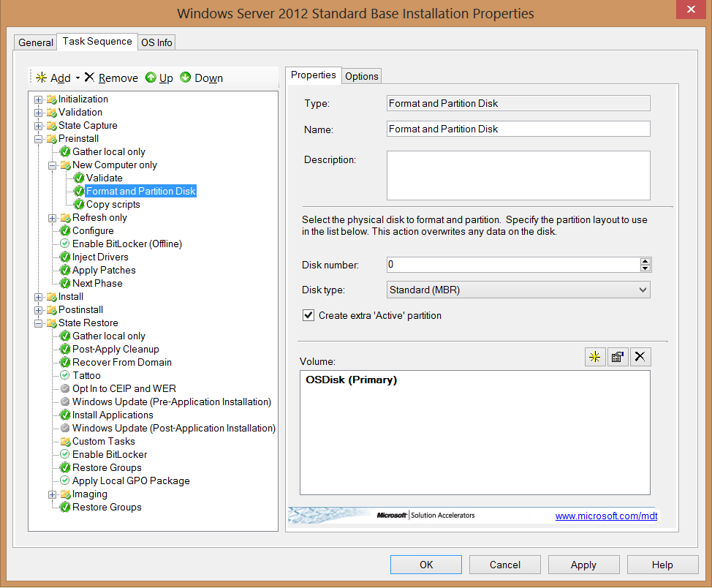Click the Cancel button
The height and width of the screenshot is (588, 712).
505,565
